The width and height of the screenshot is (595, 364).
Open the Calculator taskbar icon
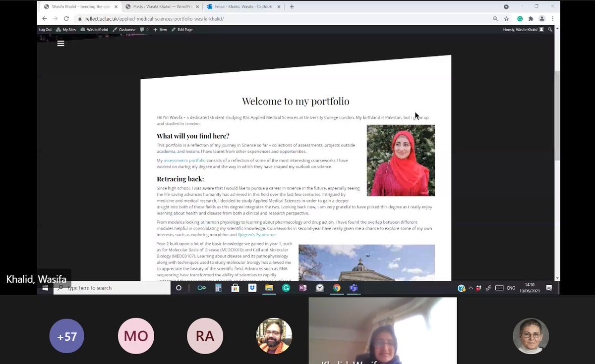218,288
